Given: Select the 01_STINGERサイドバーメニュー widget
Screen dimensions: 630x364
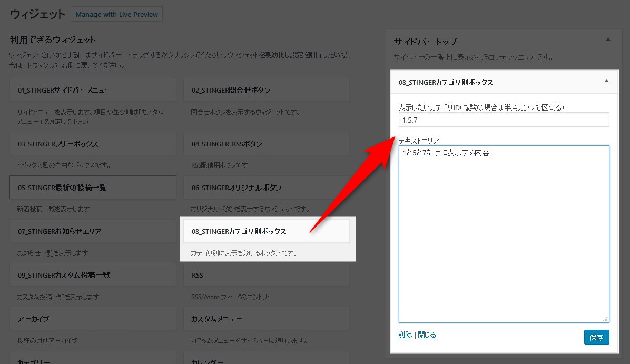Looking at the screenshot, I should click(x=93, y=91).
